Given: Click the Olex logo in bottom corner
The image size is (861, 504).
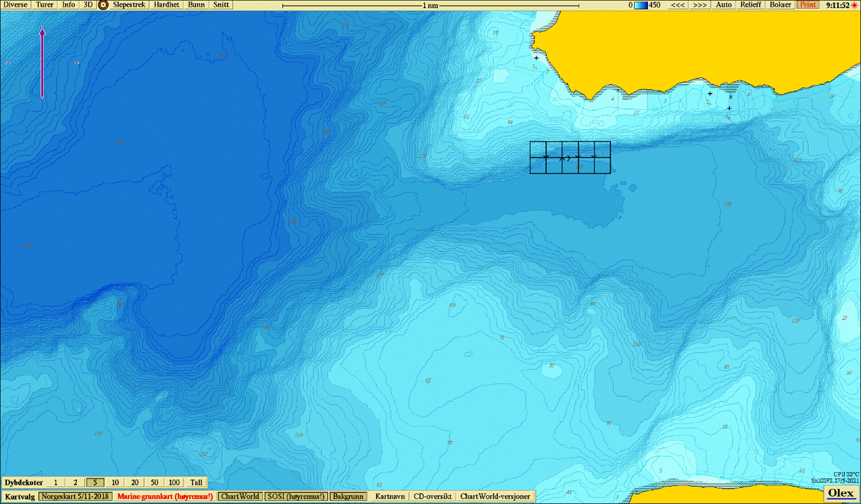Looking at the screenshot, I should tap(840, 493).
